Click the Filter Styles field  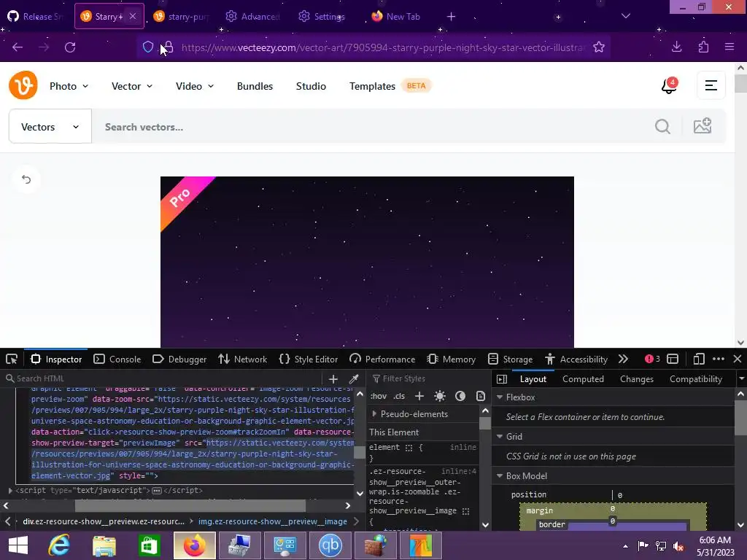pyautogui.click(x=429, y=378)
